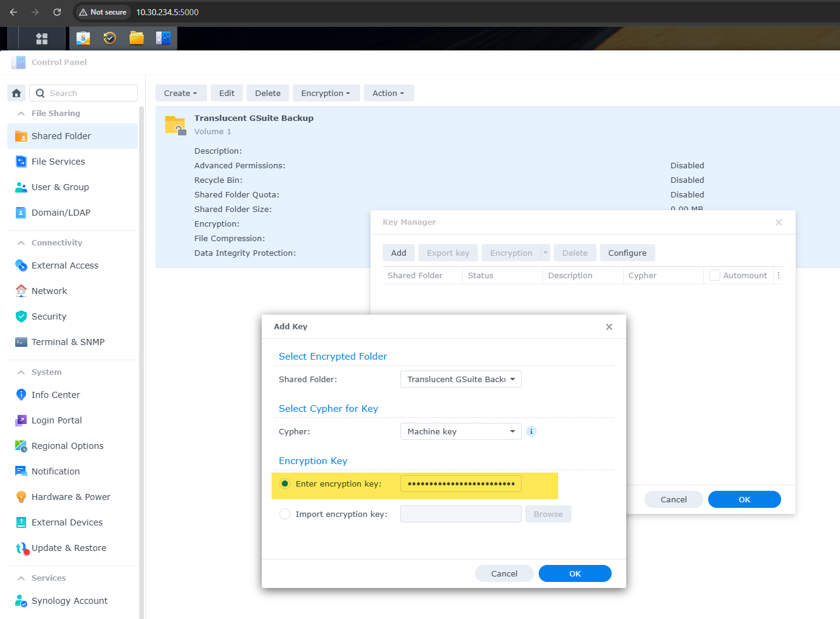
Task: Open the main Encryption dropdown in toolbar
Action: click(x=326, y=93)
